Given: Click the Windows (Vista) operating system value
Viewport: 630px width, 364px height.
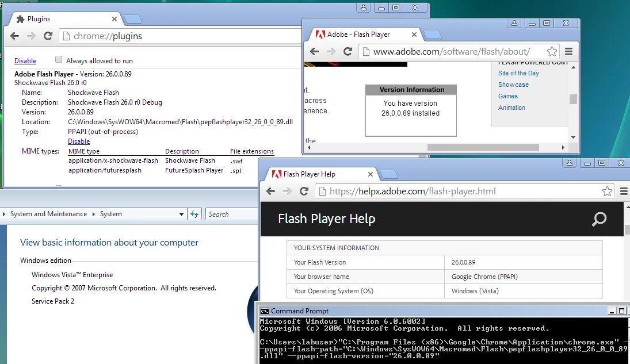Looking at the screenshot, I should click(475, 291).
